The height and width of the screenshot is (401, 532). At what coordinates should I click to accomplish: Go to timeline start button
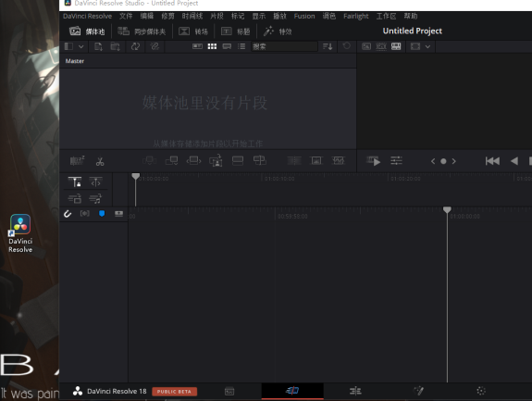[492, 161]
